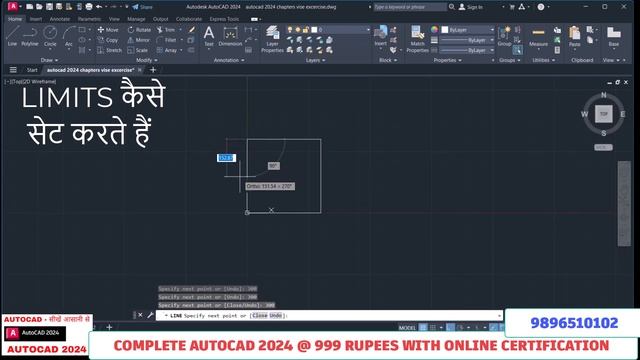Select the Arc tool

(69, 36)
